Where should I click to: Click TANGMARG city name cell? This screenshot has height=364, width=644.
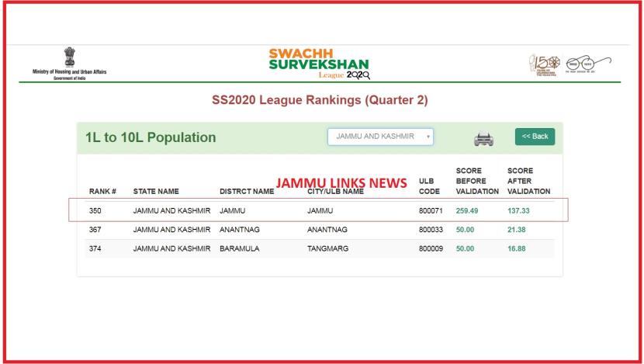click(x=327, y=248)
